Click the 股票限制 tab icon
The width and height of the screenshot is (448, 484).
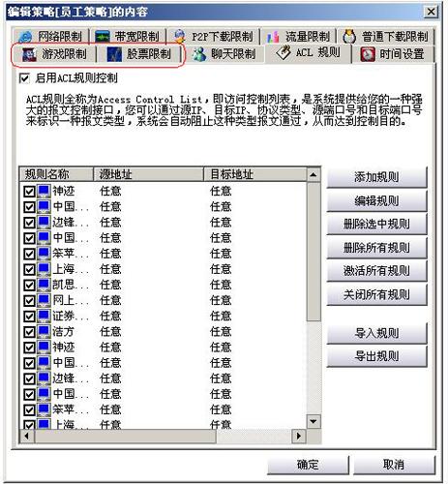point(114,54)
